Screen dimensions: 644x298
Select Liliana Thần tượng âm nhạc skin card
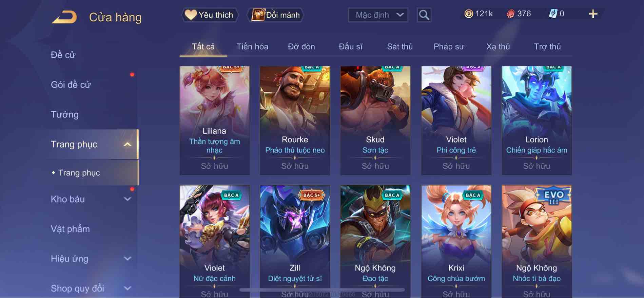click(214, 120)
